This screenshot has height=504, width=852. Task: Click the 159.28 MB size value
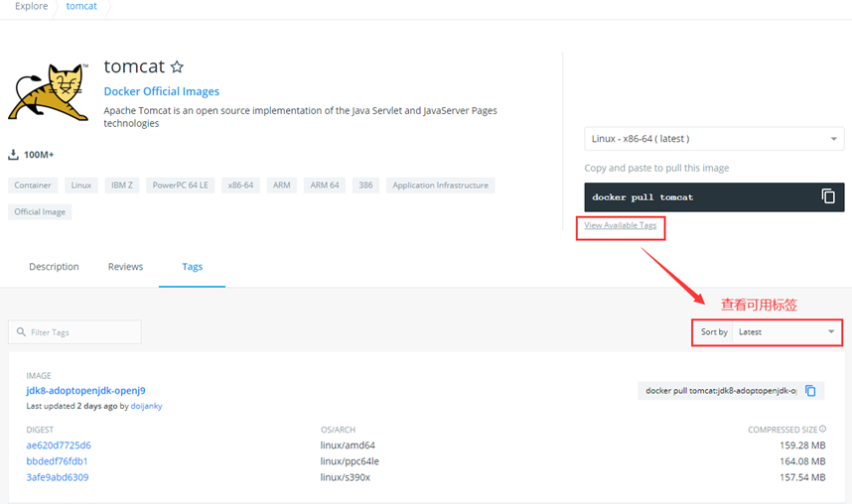tap(802, 445)
